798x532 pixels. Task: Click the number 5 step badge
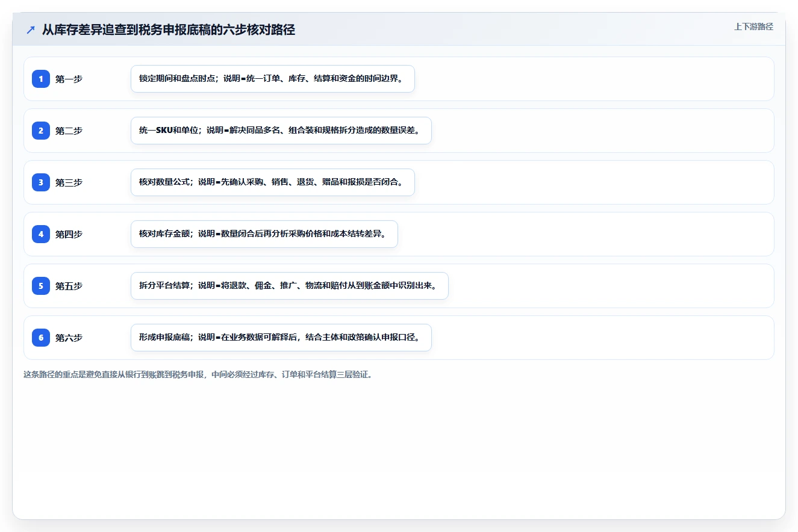tap(41, 285)
